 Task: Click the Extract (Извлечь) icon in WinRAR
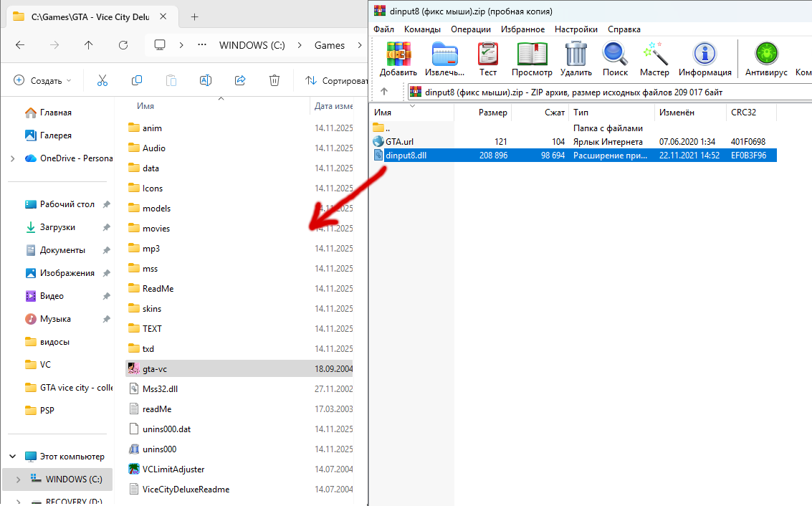click(444, 59)
